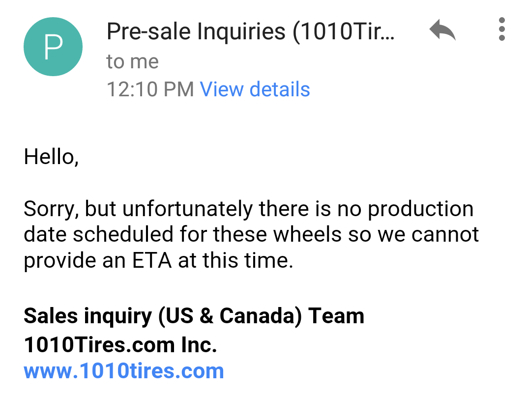528x420 pixels.
Task: Click the "Hello," greeting text
Action: pyautogui.click(x=51, y=157)
